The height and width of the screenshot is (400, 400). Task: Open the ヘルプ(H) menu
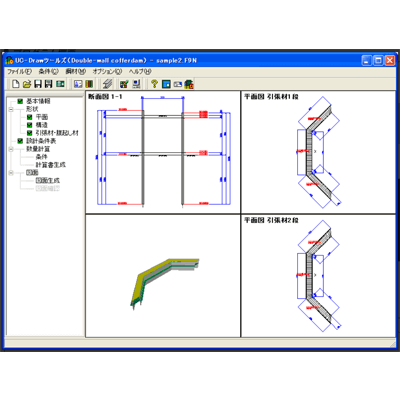tap(140, 71)
